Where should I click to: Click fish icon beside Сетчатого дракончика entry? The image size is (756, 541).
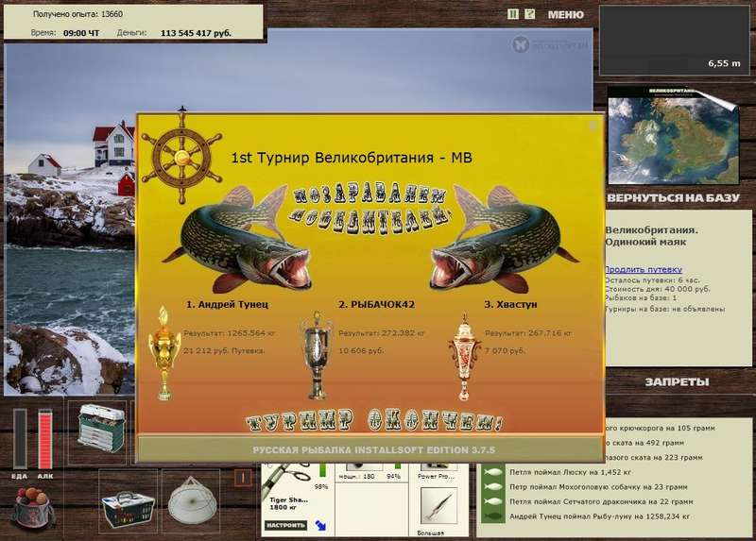click(x=492, y=502)
